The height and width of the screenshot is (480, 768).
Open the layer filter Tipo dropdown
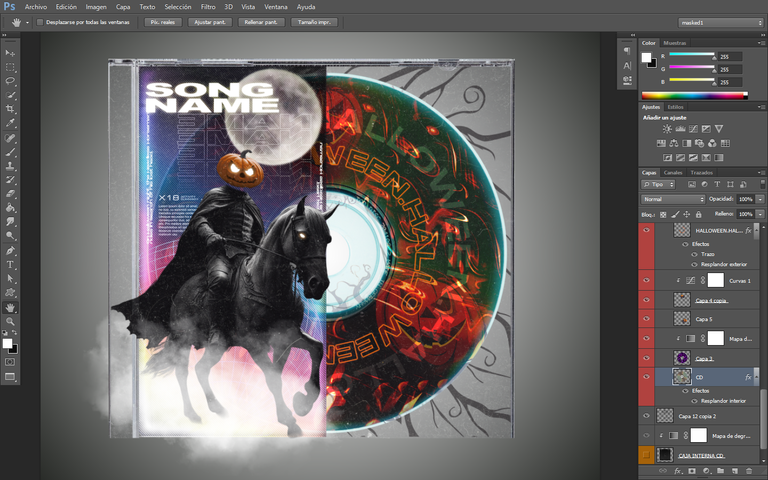tap(658, 184)
